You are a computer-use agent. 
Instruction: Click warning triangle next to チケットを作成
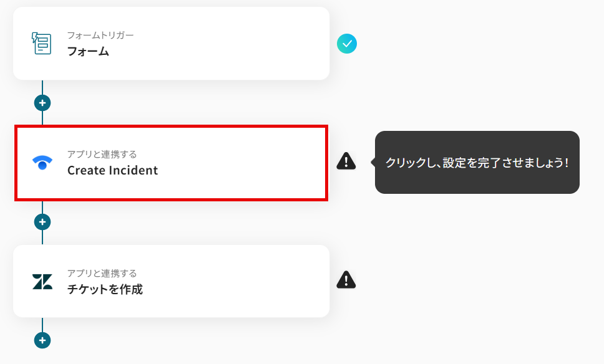coord(346,280)
